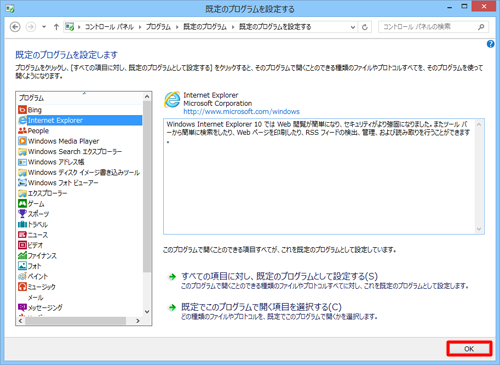The width and height of the screenshot is (500, 365).
Task: Click the ペイント app icon
Action: [x=22, y=276]
